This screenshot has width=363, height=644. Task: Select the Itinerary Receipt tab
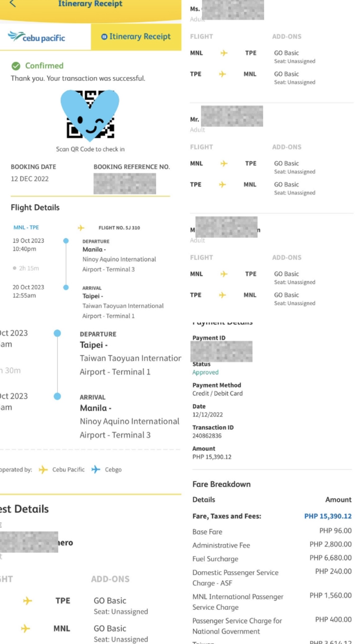(x=136, y=37)
